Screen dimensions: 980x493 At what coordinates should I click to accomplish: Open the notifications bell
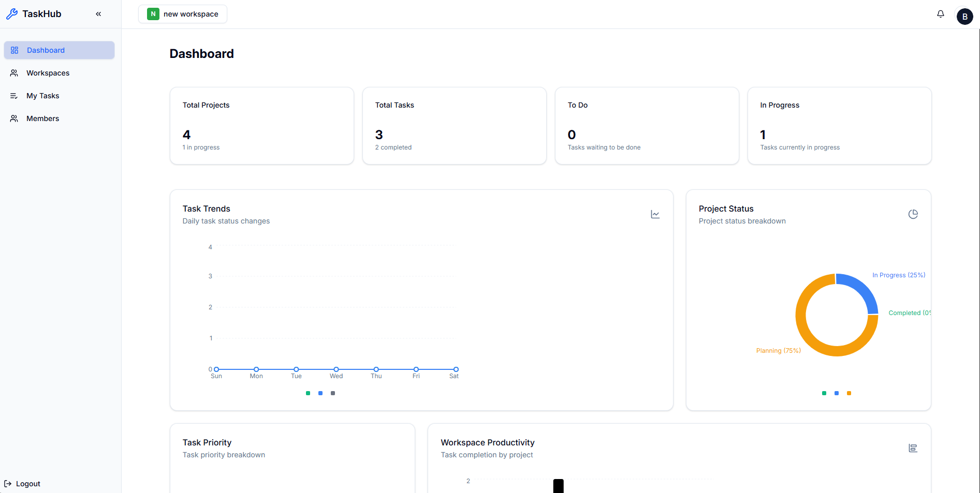tap(941, 13)
